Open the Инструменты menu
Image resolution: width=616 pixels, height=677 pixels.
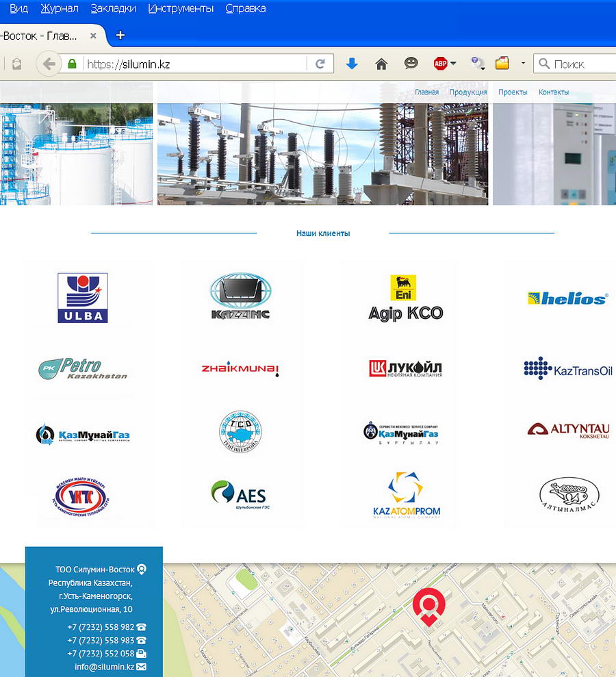pos(181,8)
